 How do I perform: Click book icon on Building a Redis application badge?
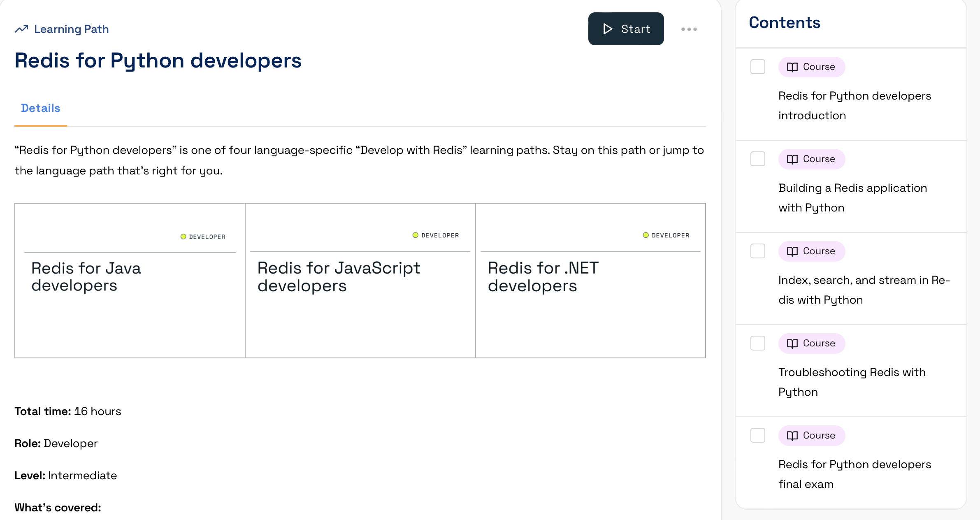(x=792, y=159)
